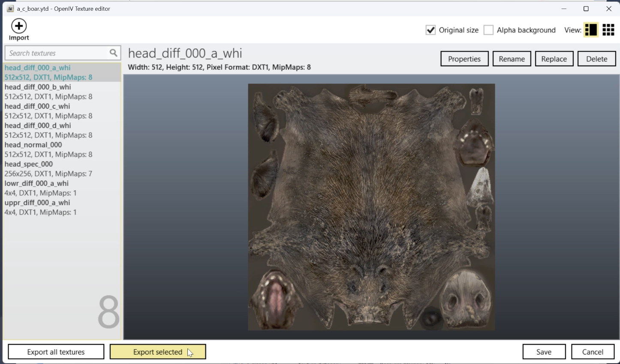
Task: Click the Import plus icon
Action: click(x=19, y=26)
